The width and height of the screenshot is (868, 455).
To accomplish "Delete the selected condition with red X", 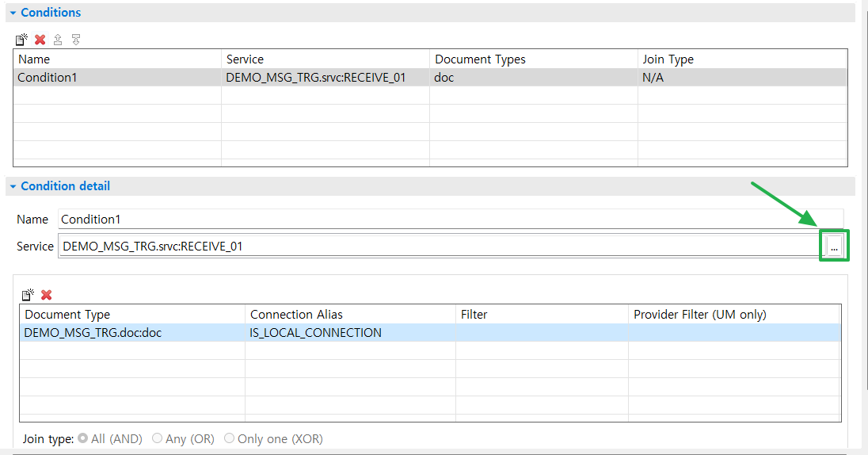I will coord(40,39).
